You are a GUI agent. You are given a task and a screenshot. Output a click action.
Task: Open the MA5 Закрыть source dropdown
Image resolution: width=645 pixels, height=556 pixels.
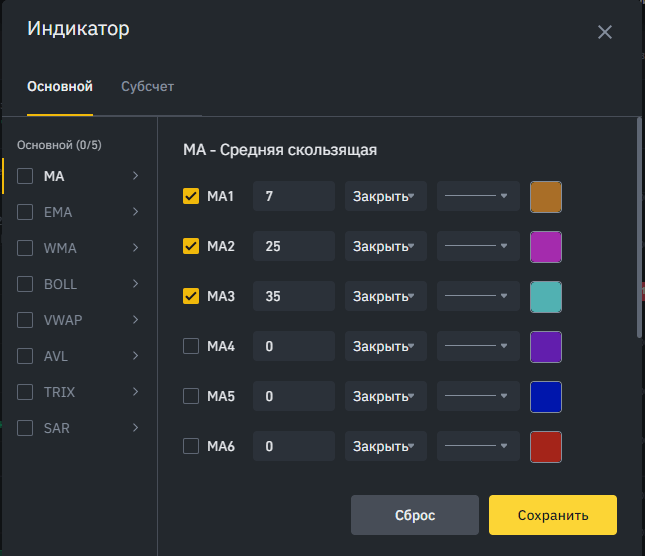[385, 396]
